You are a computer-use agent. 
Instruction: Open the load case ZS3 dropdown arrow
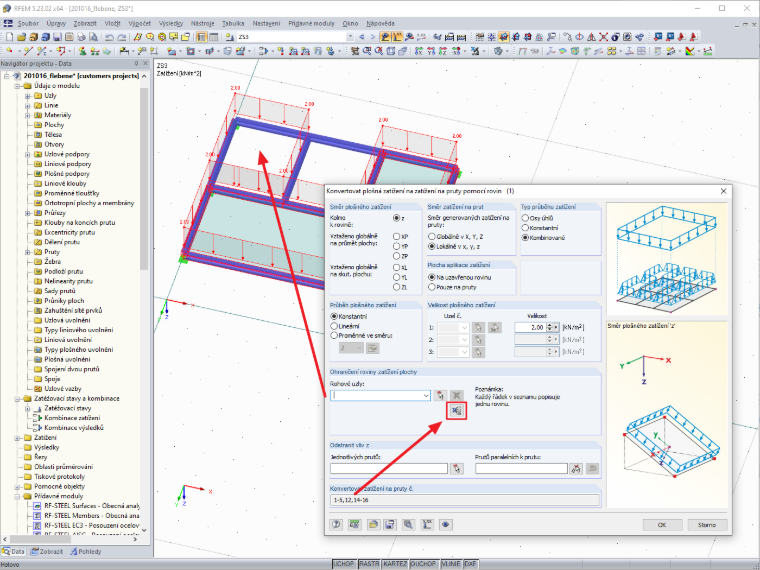(350, 37)
